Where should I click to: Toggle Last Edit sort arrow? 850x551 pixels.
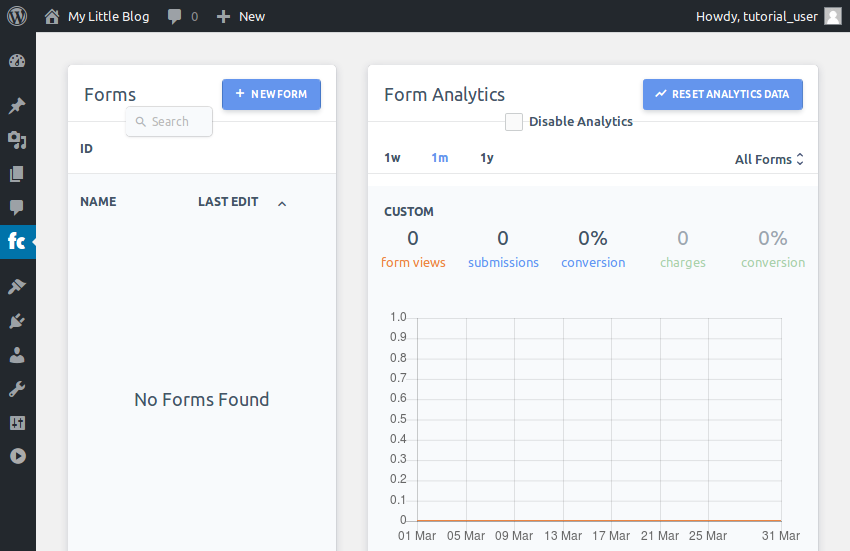(282, 204)
